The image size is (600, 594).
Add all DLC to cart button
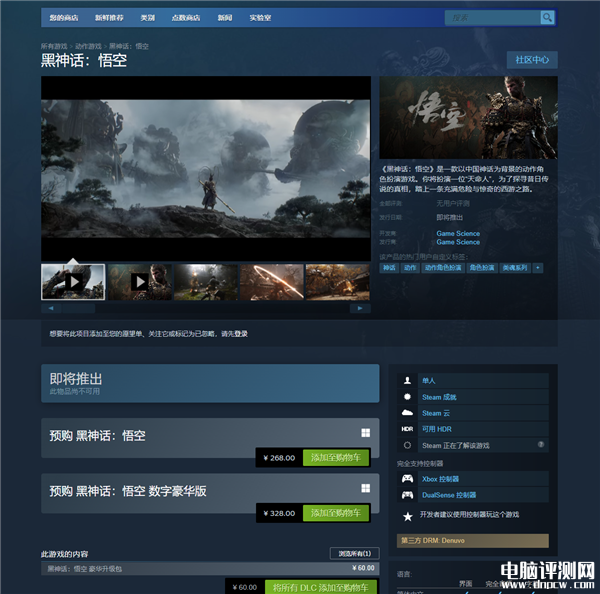pos(321,587)
